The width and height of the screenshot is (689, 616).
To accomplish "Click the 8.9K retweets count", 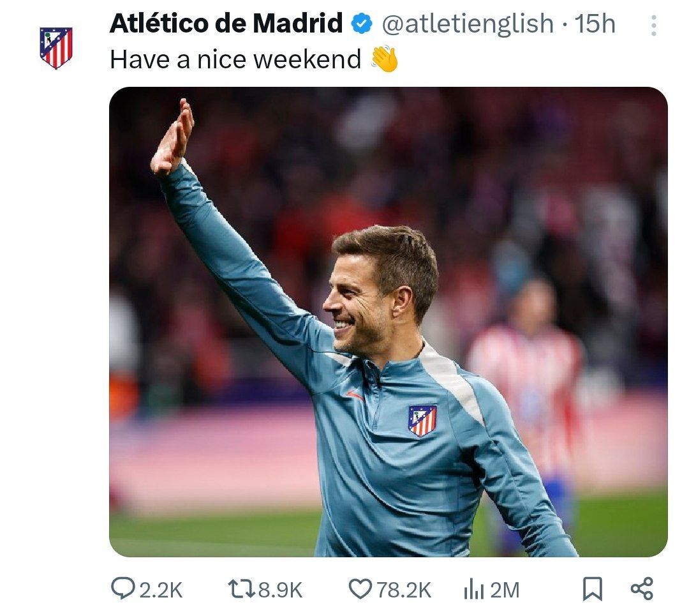I will click(281, 590).
